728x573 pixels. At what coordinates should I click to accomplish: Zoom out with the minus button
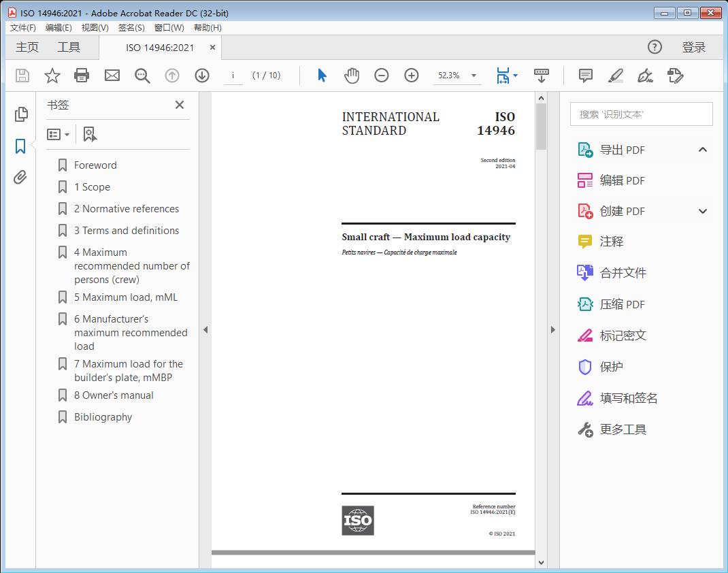pyautogui.click(x=382, y=76)
